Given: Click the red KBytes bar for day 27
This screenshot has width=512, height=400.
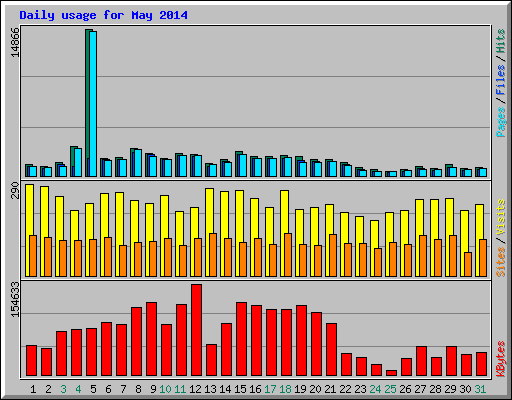Looking at the screenshot, I should [x=421, y=361].
